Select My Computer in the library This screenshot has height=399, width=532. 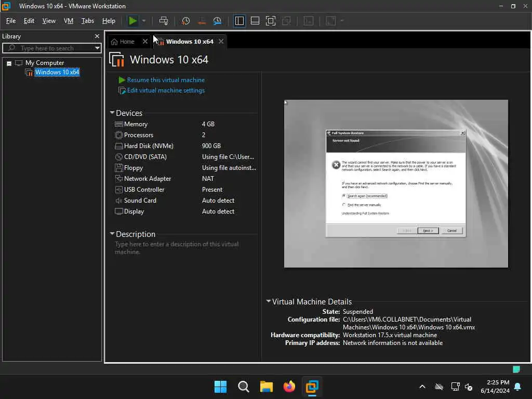click(x=45, y=63)
